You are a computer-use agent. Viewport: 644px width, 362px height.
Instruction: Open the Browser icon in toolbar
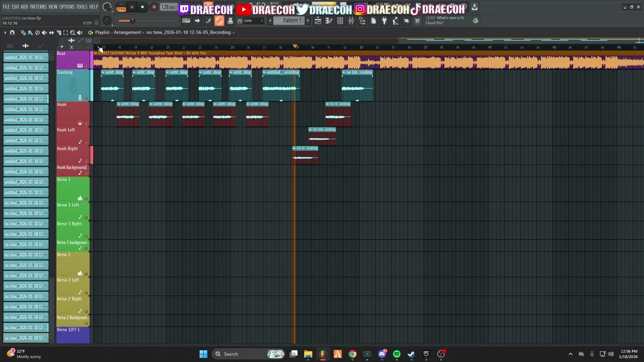[x=362, y=21]
